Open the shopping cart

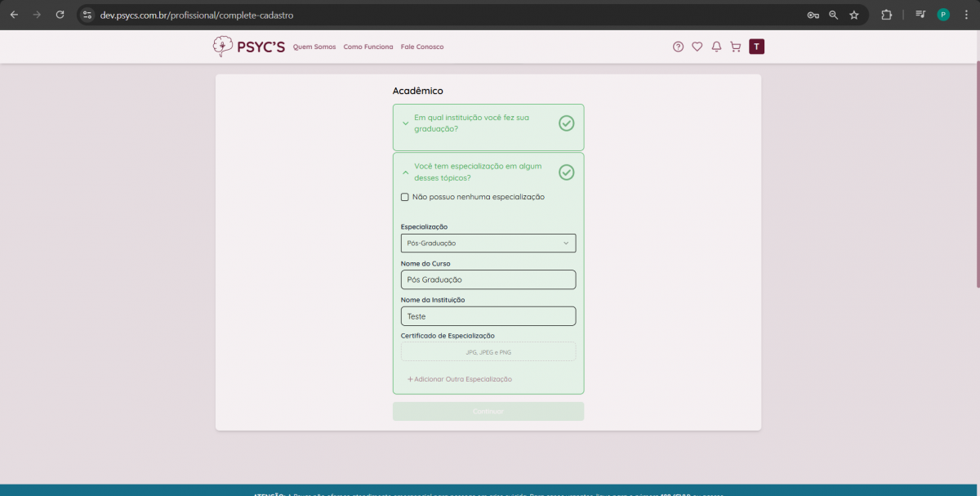[735, 47]
